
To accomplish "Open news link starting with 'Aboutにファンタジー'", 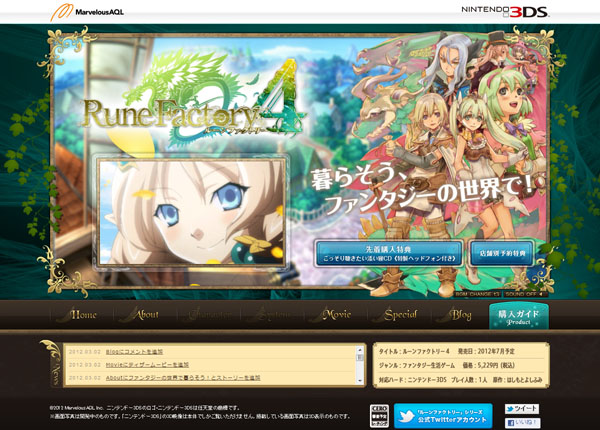I will (183, 378).
